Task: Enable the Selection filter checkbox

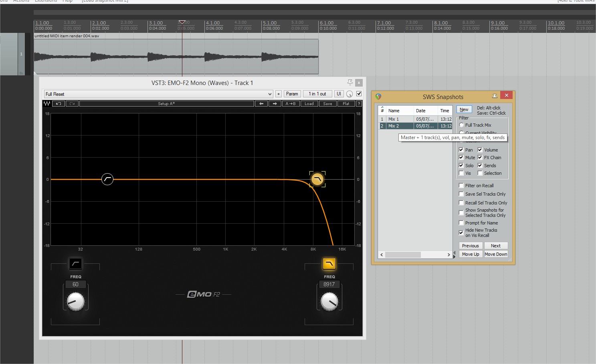Action: 480,173
